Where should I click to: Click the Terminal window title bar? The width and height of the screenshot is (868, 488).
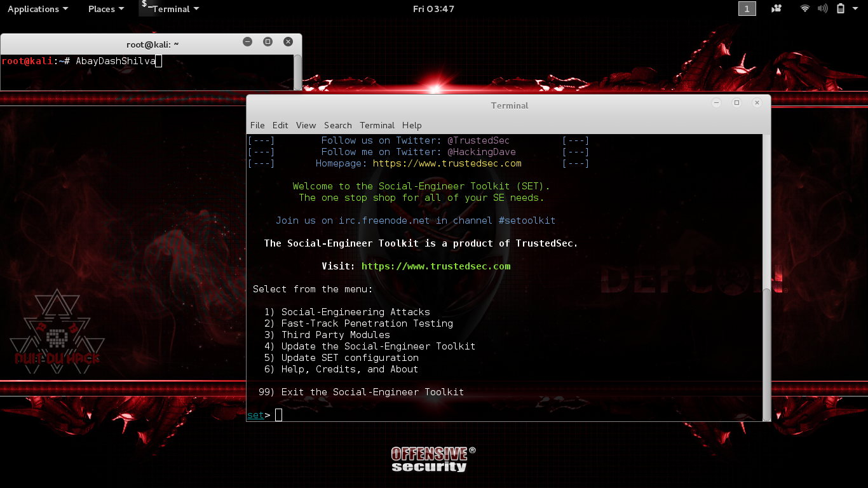509,105
